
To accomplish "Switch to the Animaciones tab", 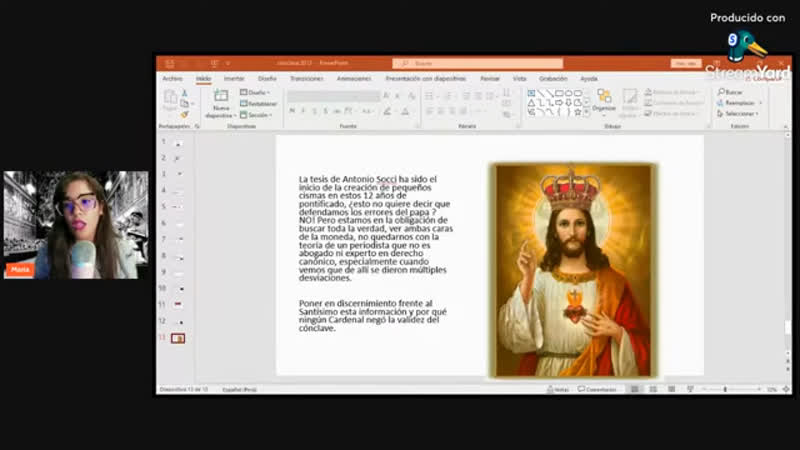I will coord(354,79).
